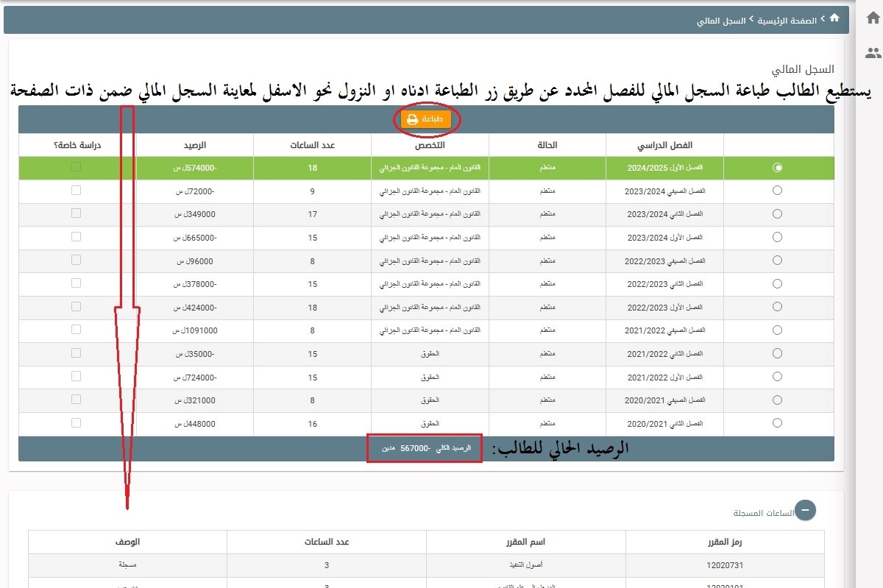Image resolution: width=883 pixels, height=588 pixels.
Task: Choose الفصل الثاني 2020/2021 radio button
Action: coord(778,423)
